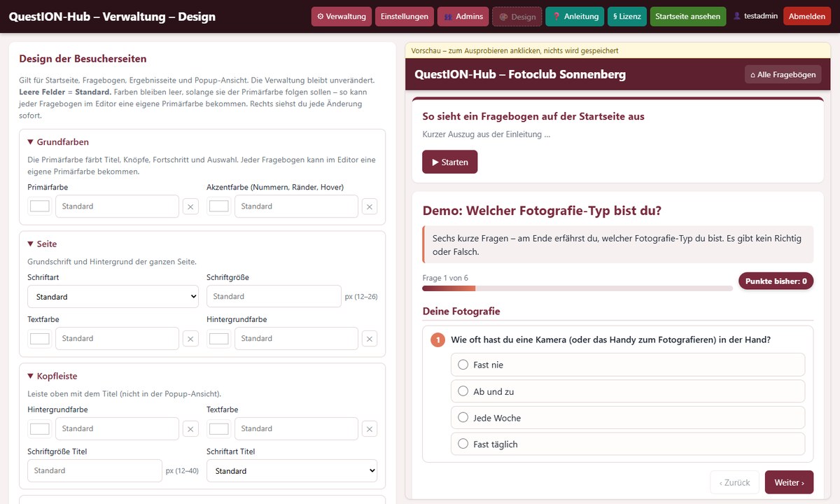This screenshot has height=504, width=840.
Task: Collapse the Seite section
Action: point(42,244)
